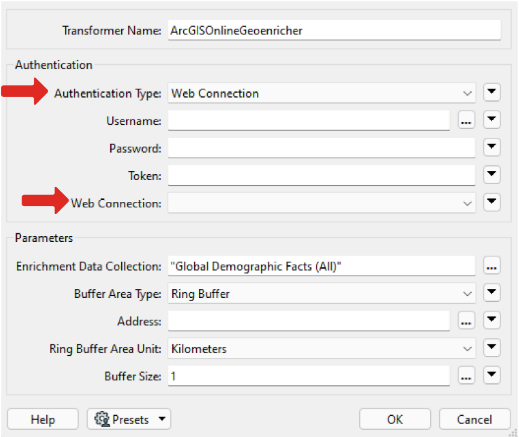Open the Web Connection combo box
The width and height of the screenshot is (519, 437).
coord(321,203)
